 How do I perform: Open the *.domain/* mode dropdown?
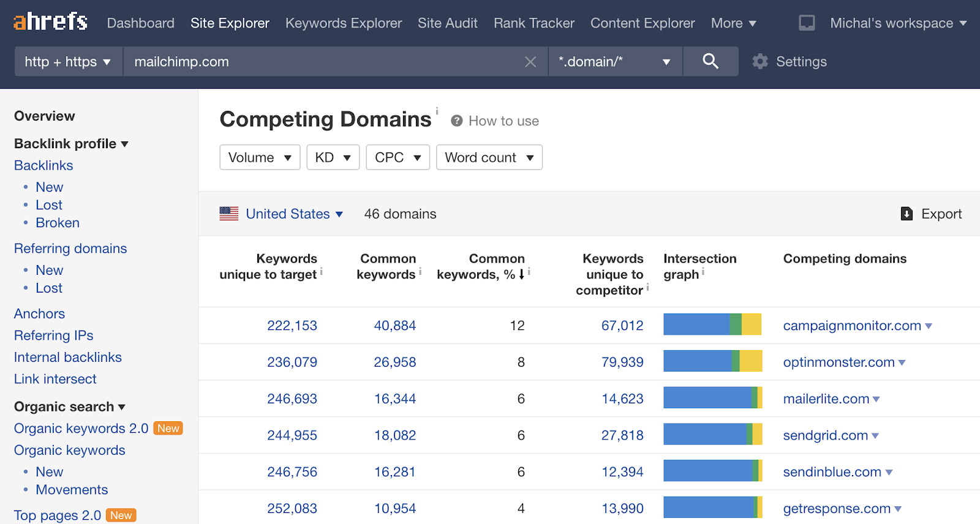(x=614, y=62)
